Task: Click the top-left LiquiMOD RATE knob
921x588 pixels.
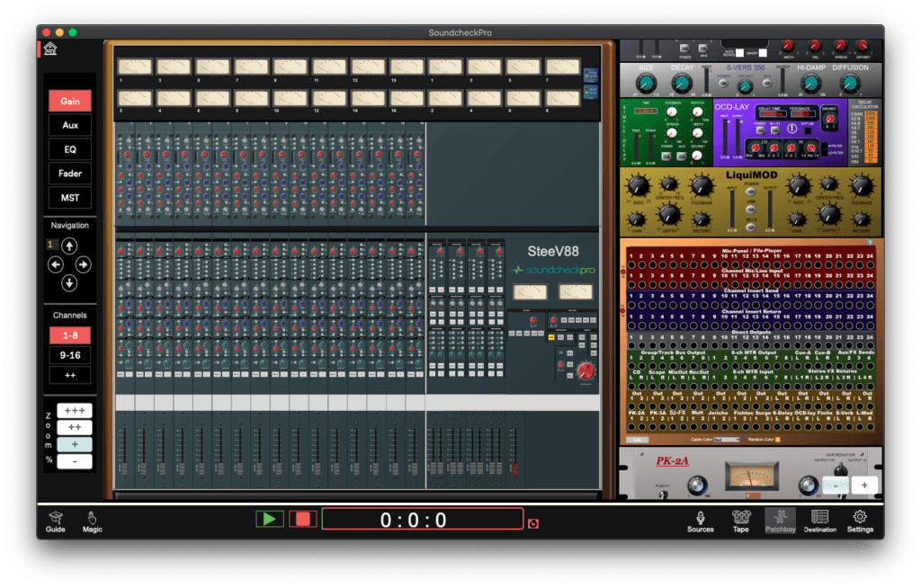Action: (638, 186)
